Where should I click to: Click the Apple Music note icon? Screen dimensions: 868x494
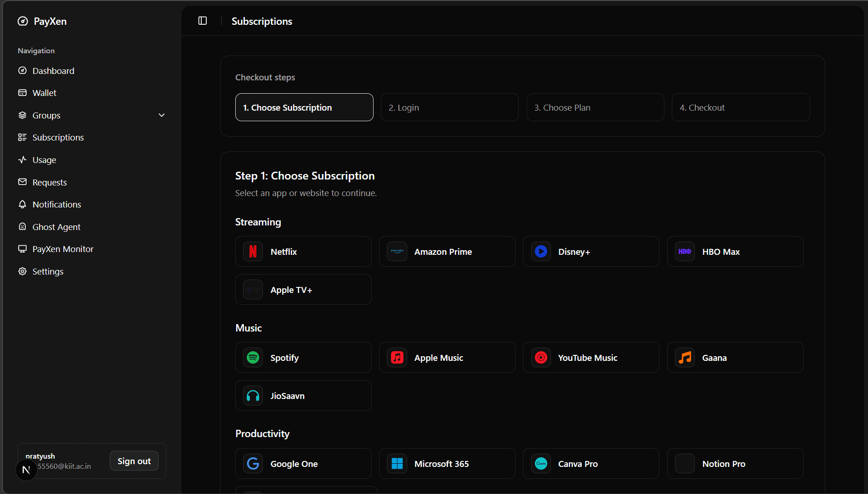point(397,358)
